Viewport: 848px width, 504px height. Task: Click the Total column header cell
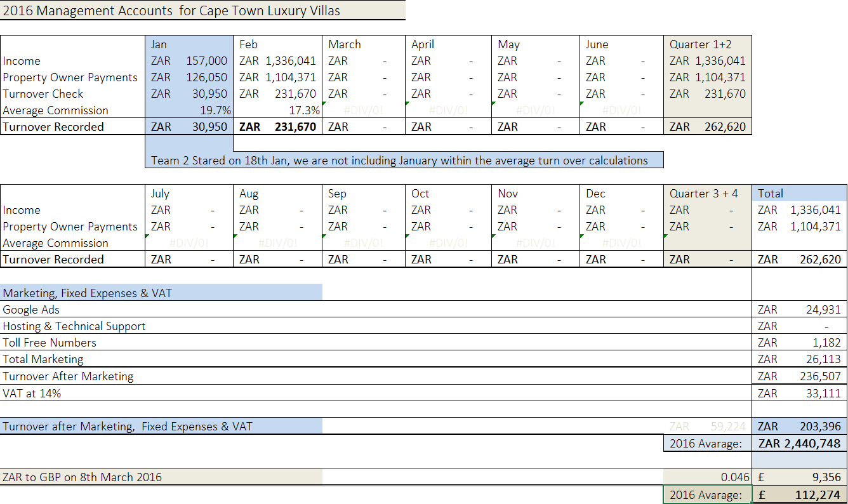coord(800,194)
